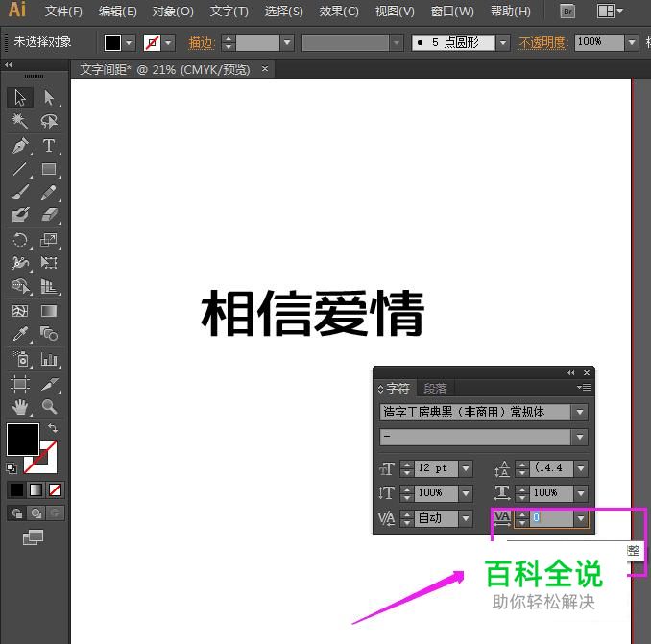Set paint mode to Gradient
Viewport: 651px width, 644px height.
pyautogui.click(x=36, y=490)
